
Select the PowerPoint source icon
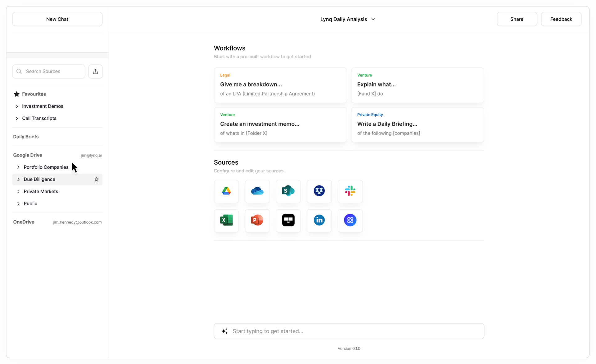point(257,220)
